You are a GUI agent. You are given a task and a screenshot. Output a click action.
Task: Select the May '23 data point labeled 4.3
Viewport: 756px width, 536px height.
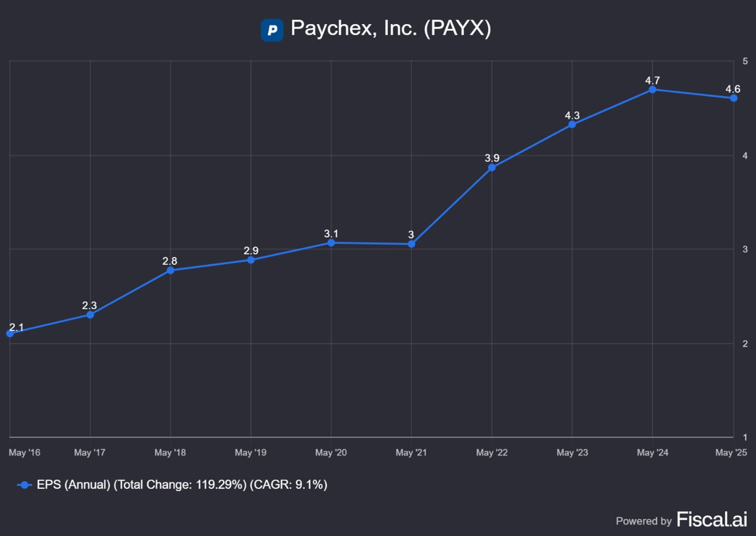572,124
